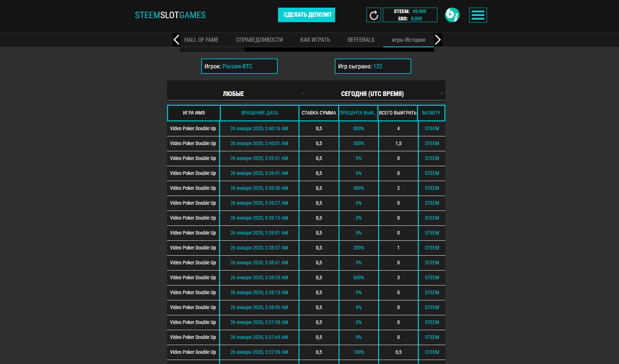Sort by ВРАЩЕНИЕ ДАТА column header

[259, 113]
